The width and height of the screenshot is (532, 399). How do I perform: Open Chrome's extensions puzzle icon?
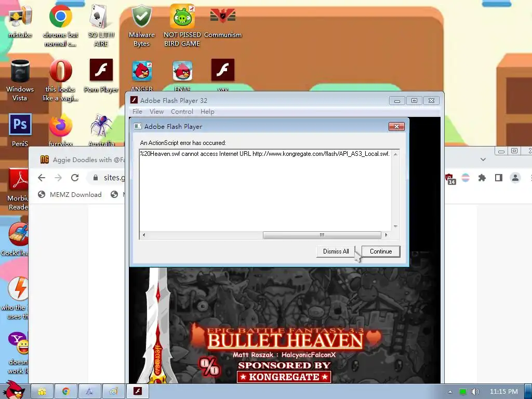pos(482,178)
